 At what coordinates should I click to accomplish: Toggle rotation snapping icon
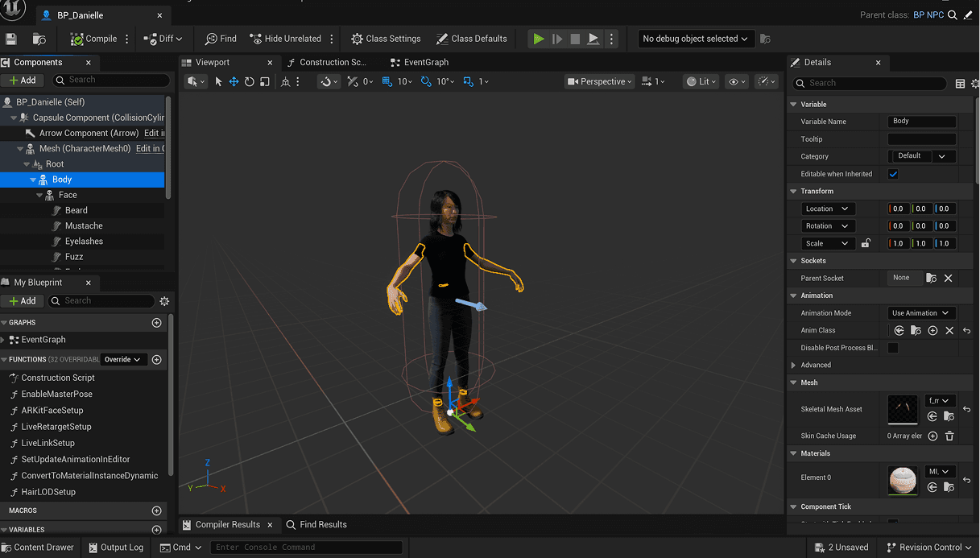(427, 81)
